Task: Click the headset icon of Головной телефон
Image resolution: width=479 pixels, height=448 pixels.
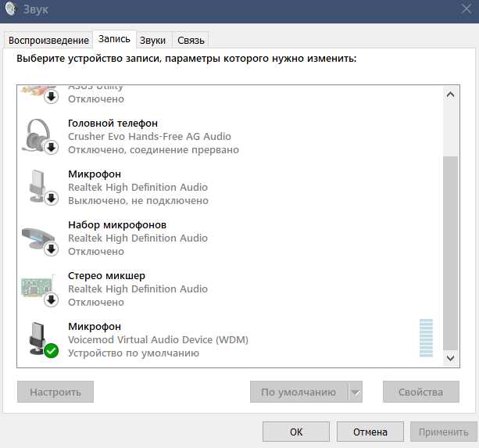Action: point(40,136)
